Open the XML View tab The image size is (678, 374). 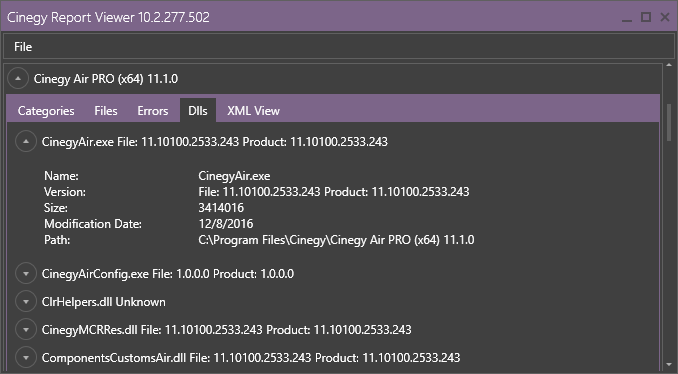(x=253, y=111)
